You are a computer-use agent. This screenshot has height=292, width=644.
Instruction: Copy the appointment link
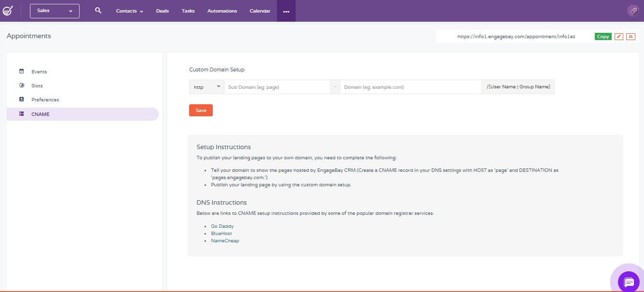point(603,36)
